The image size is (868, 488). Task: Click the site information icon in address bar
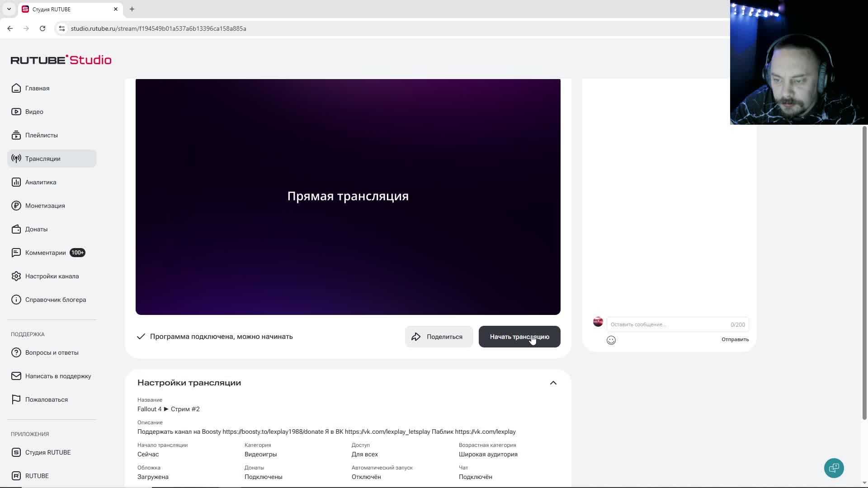[x=62, y=28]
